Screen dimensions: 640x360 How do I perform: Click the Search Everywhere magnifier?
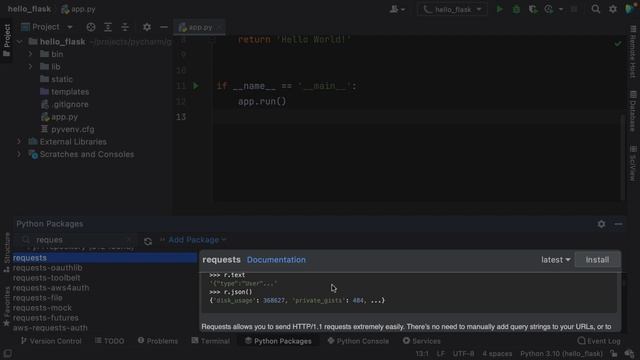596,9
